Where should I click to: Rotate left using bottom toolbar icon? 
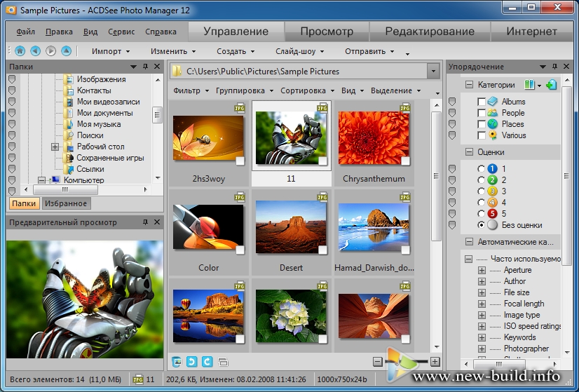192,362
